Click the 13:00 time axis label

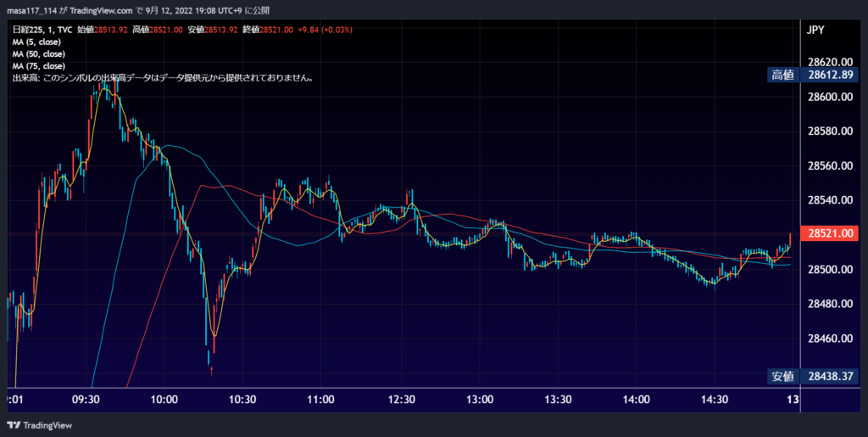479,400
